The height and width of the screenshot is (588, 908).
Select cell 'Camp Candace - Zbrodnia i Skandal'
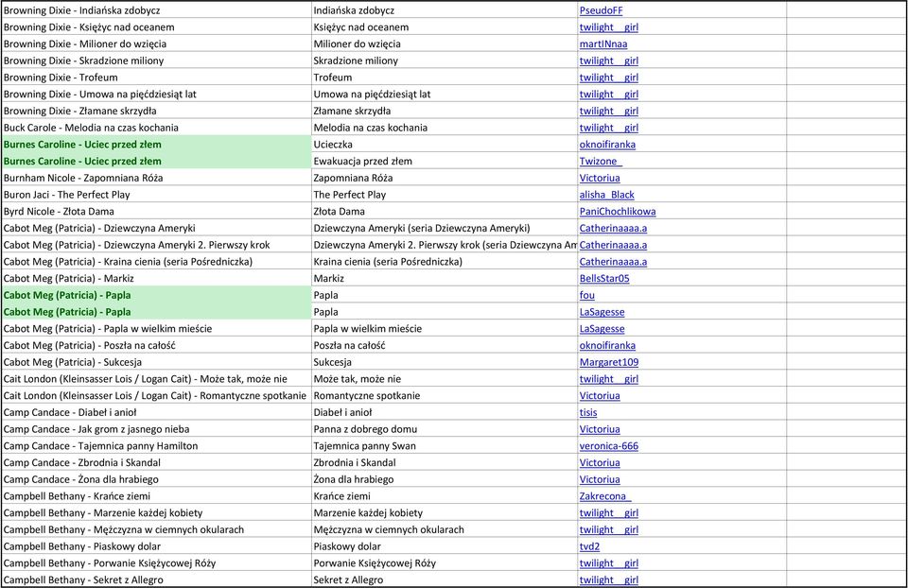click(x=156, y=463)
